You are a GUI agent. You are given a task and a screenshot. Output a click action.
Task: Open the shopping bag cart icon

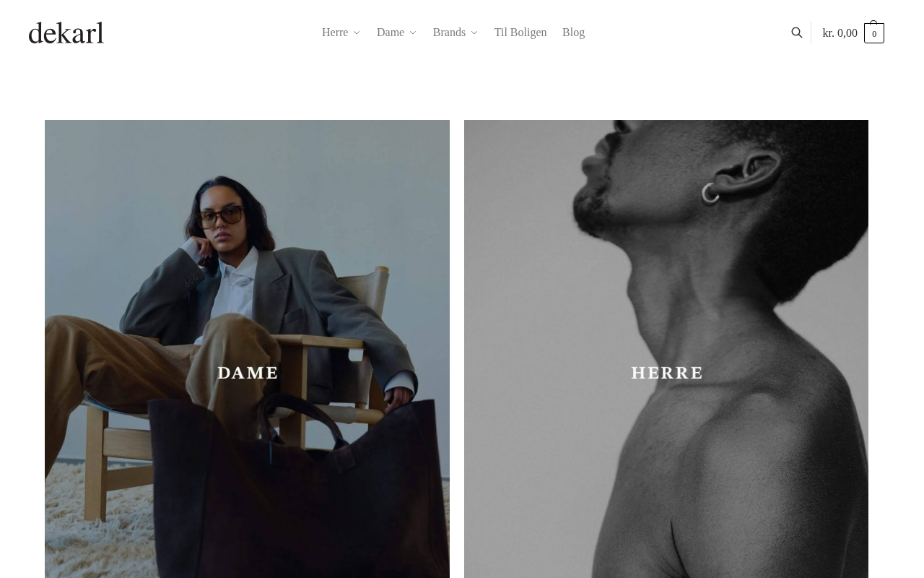tap(874, 33)
